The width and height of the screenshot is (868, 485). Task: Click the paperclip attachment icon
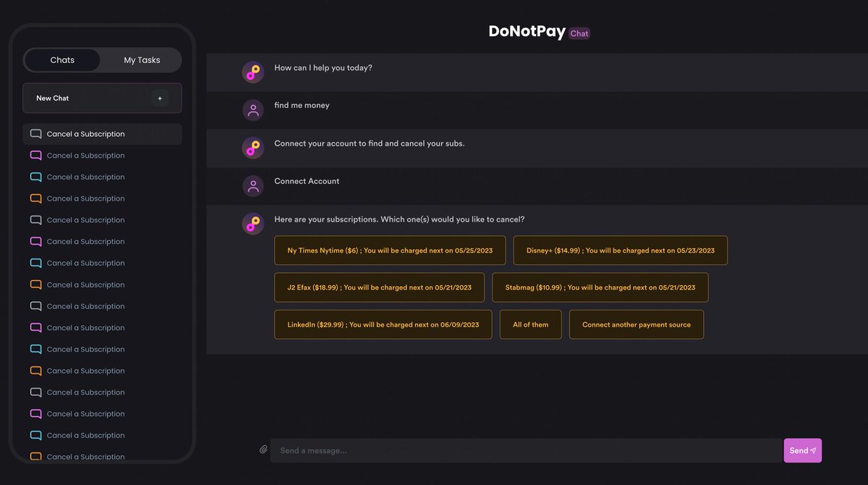point(263,450)
